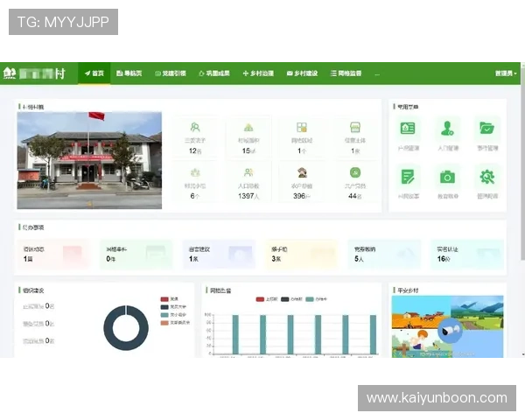525x420 pixels.
Task: Switch to the 首页 home tab
Action: [93, 73]
